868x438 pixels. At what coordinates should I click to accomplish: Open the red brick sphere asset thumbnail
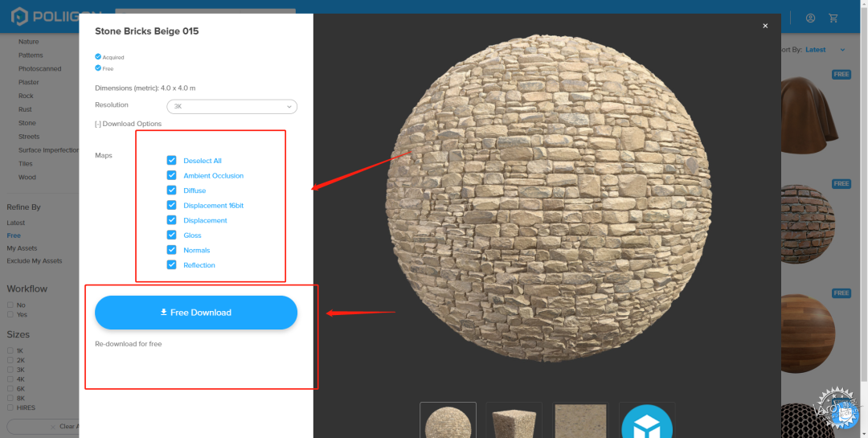tap(809, 224)
